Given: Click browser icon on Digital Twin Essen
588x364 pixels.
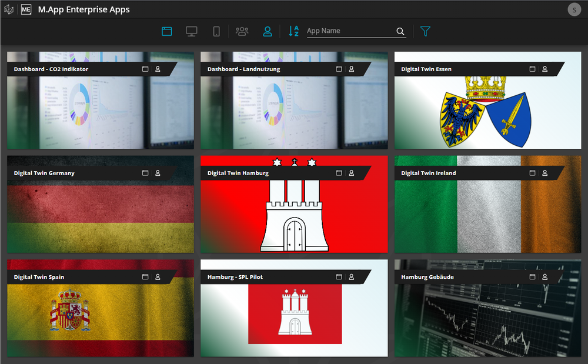Looking at the screenshot, I should (532, 69).
